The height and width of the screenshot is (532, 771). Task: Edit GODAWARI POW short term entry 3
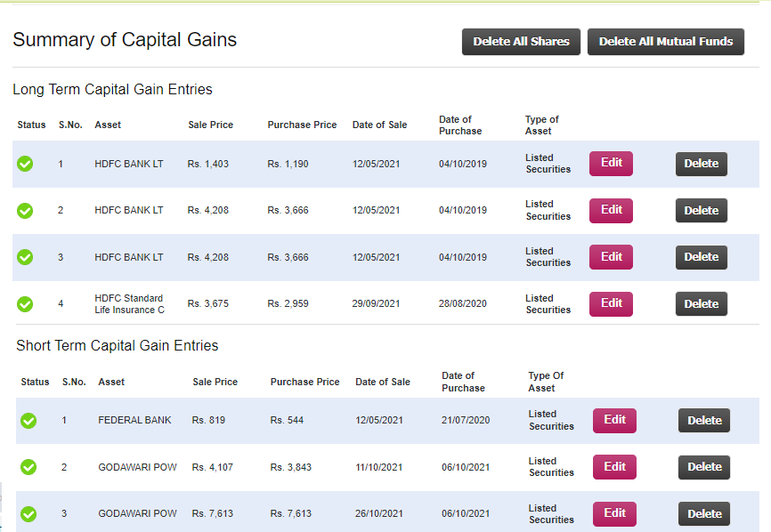(614, 512)
